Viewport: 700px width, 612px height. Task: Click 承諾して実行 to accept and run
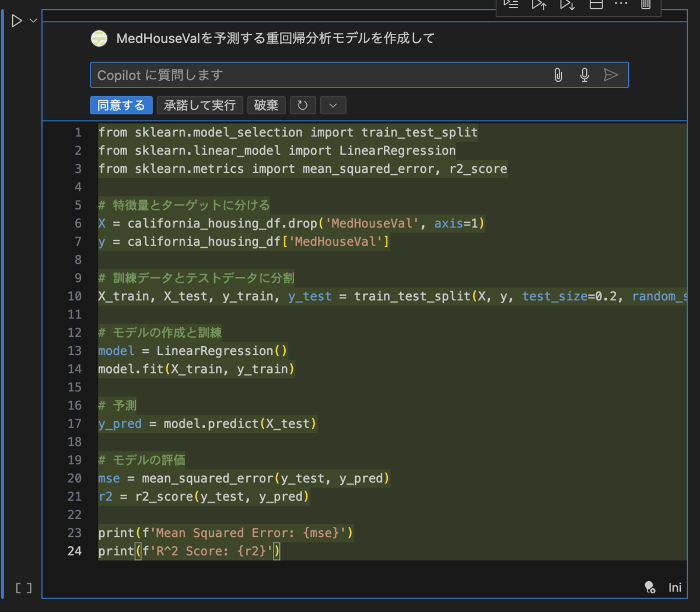click(199, 105)
